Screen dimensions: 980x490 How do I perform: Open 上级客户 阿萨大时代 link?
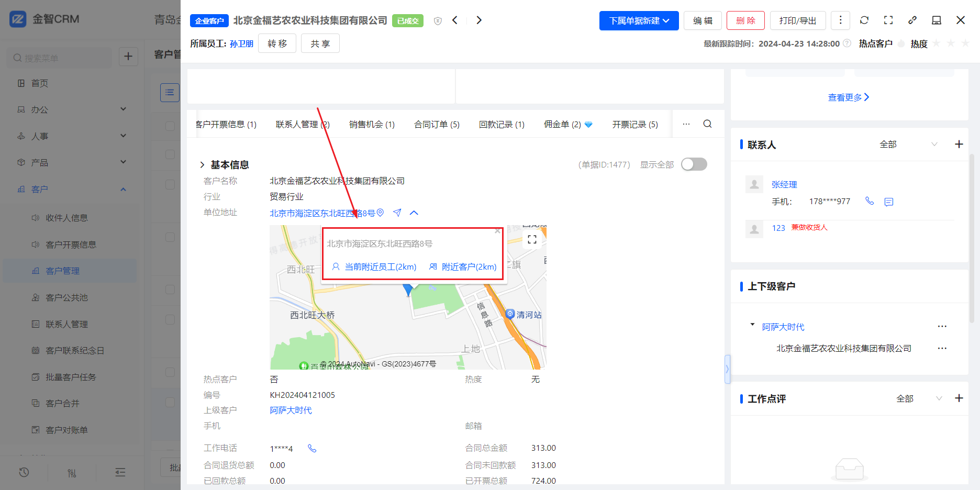291,410
